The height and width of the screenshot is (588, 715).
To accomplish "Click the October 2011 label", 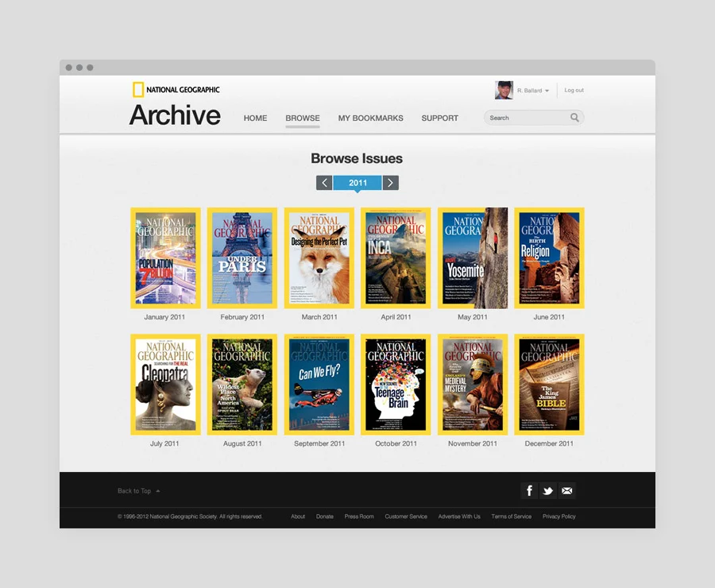I will [396, 443].
